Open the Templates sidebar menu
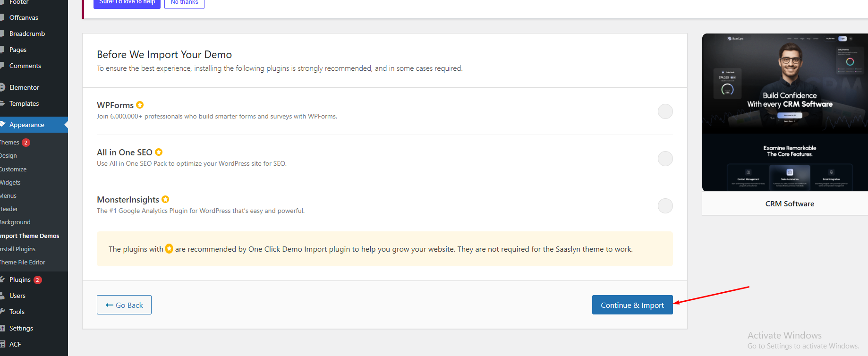This screenshot has width=868, height=356. point(24,103)
